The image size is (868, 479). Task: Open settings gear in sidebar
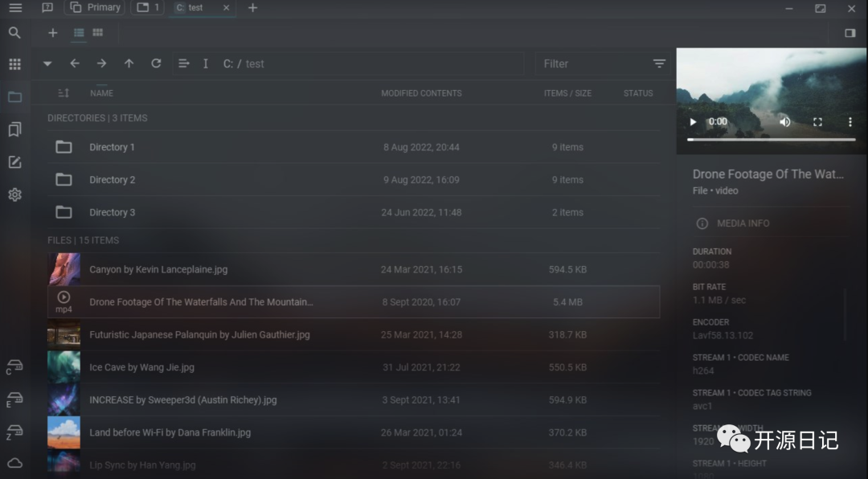[15, 195]
